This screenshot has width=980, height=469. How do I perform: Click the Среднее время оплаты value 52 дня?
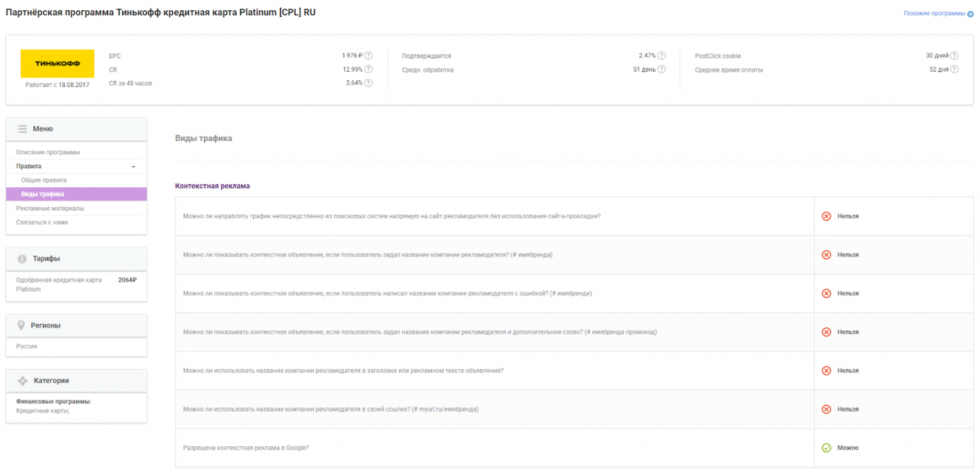939,69
